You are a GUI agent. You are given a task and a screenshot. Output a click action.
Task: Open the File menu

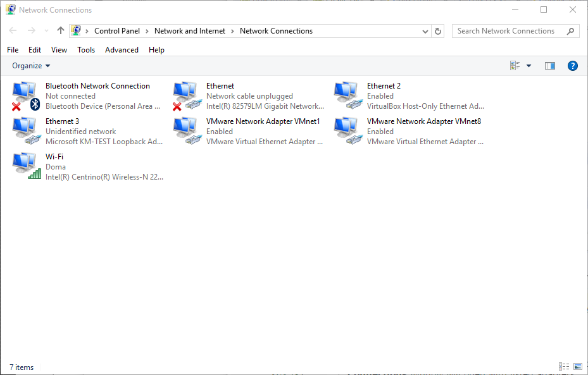pyautogui.click(x=13, y=50)
